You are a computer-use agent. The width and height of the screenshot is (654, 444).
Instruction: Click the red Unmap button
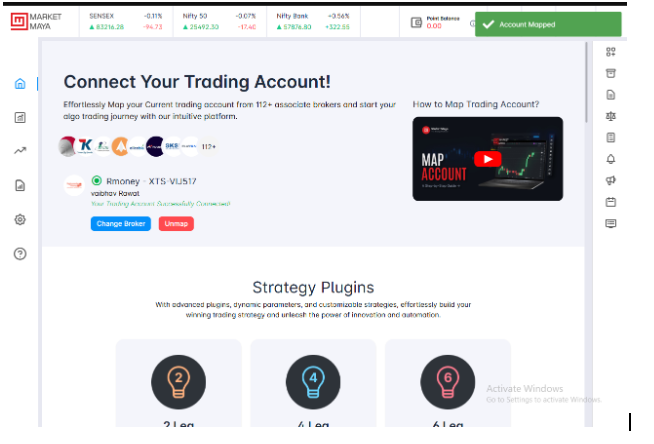click(x=176, y=223)
